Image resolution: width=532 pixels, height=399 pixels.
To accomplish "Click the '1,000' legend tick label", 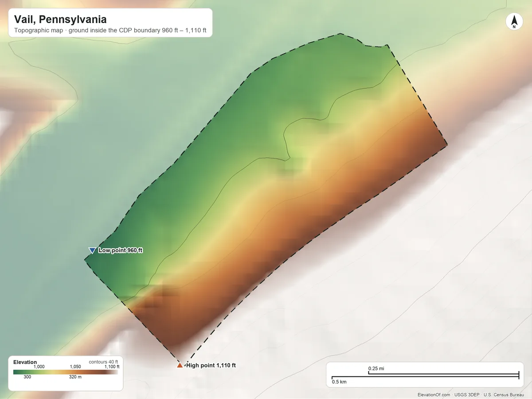I will (x=39, y=367).
